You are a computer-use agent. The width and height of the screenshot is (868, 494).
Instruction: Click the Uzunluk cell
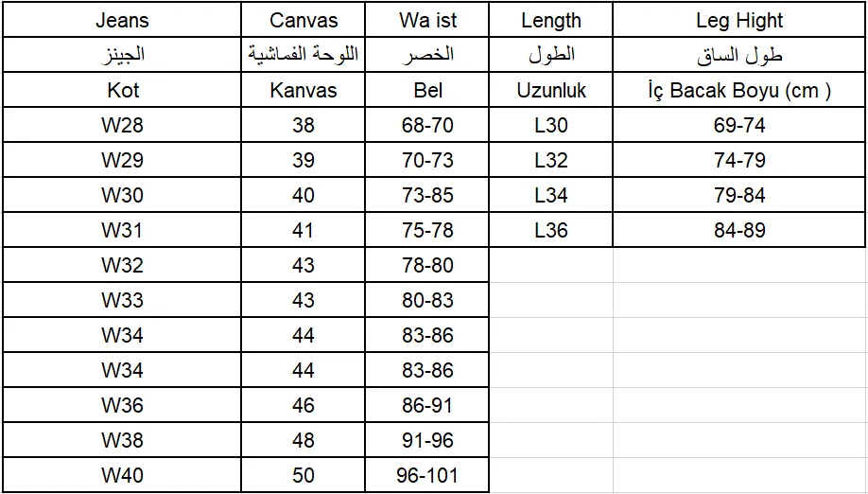click(x=550, y=90)
